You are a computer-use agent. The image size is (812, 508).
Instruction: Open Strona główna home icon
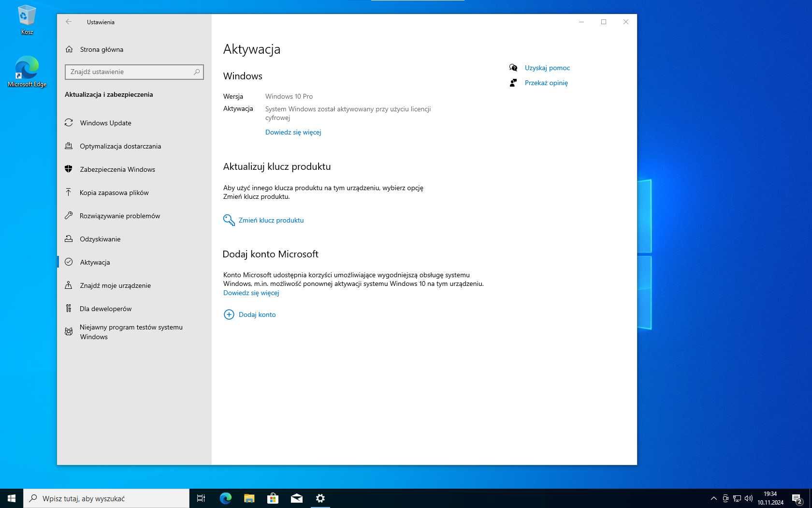69,49
